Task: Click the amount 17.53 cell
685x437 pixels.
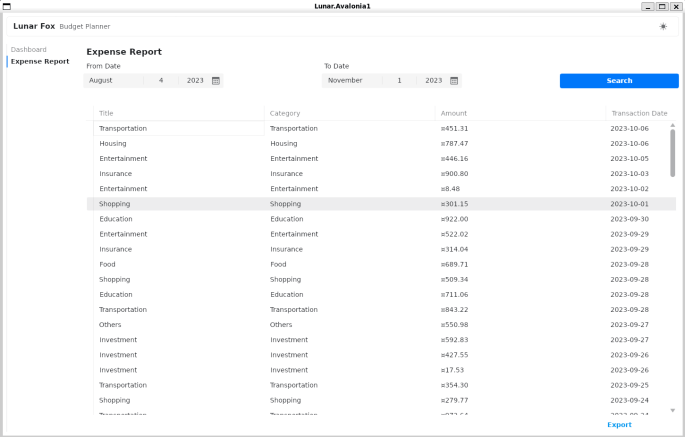Action: [x=520, y=370]
